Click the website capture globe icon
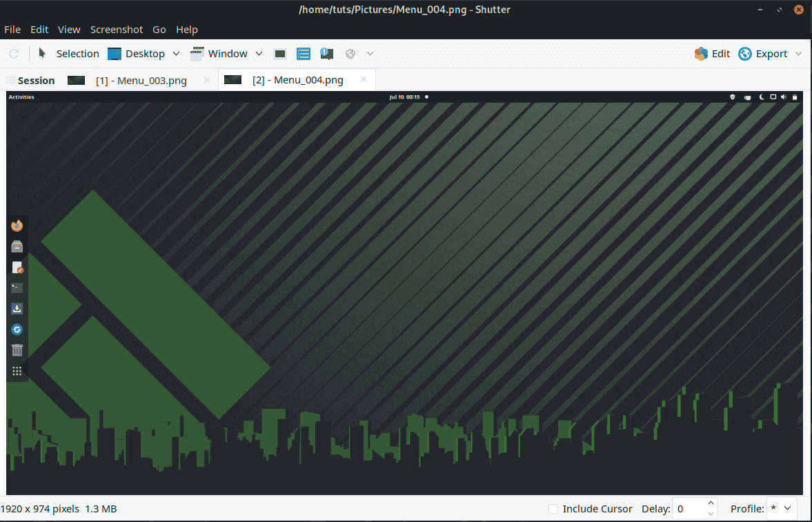Viewport: 812px width, 522px height. [x=350, y=54]
